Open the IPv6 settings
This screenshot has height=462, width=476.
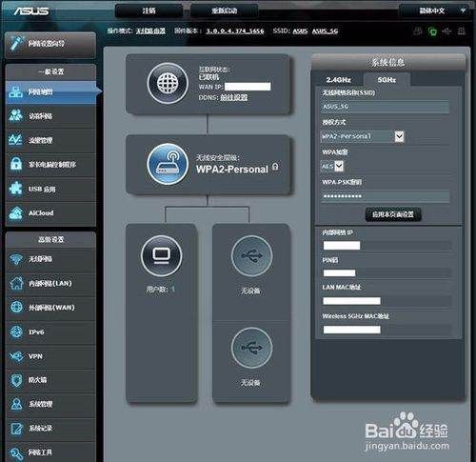[50, 331]
